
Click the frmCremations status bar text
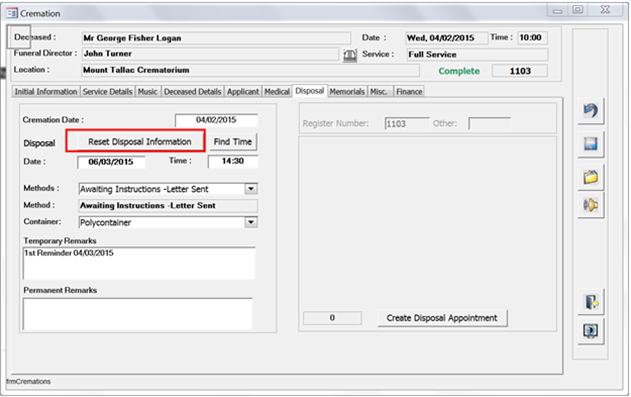(28, 381)
